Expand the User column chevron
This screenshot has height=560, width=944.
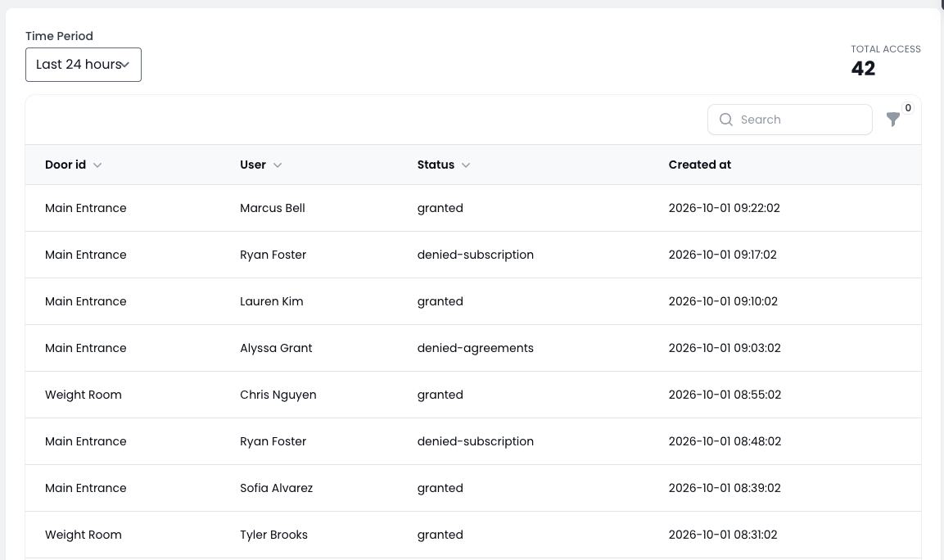(278, 165)
